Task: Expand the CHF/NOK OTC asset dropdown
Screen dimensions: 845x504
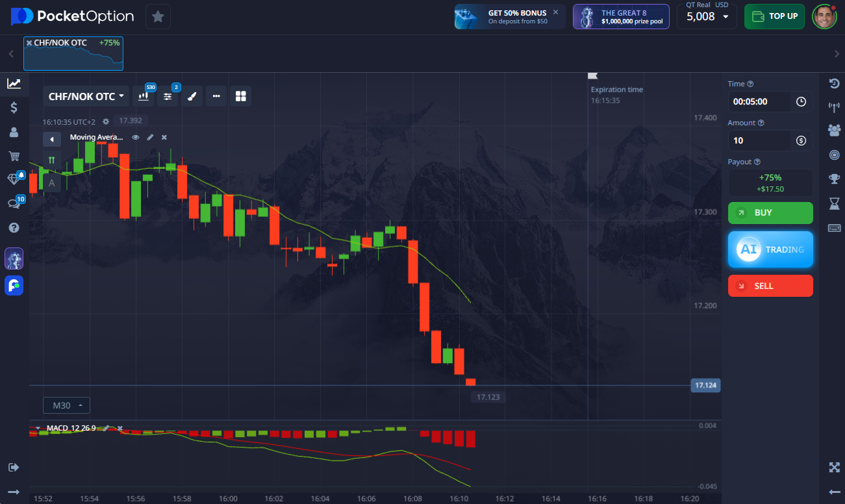Action: 86,96
